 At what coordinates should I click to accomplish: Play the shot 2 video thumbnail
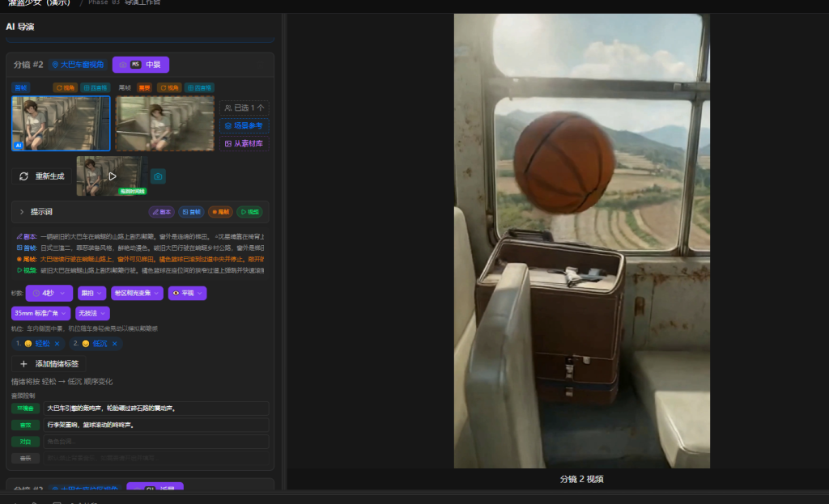coord(113,176)
